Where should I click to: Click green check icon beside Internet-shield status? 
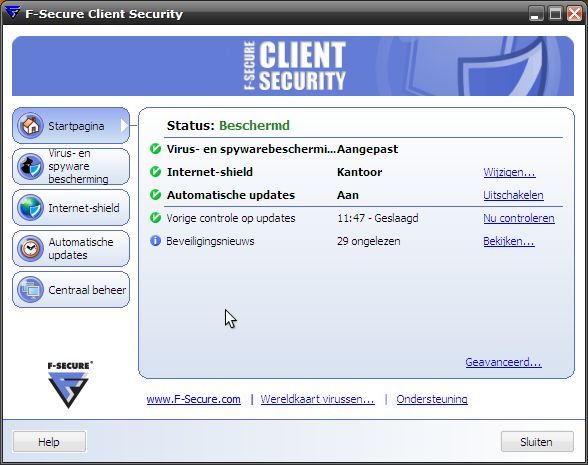point(155,172)
